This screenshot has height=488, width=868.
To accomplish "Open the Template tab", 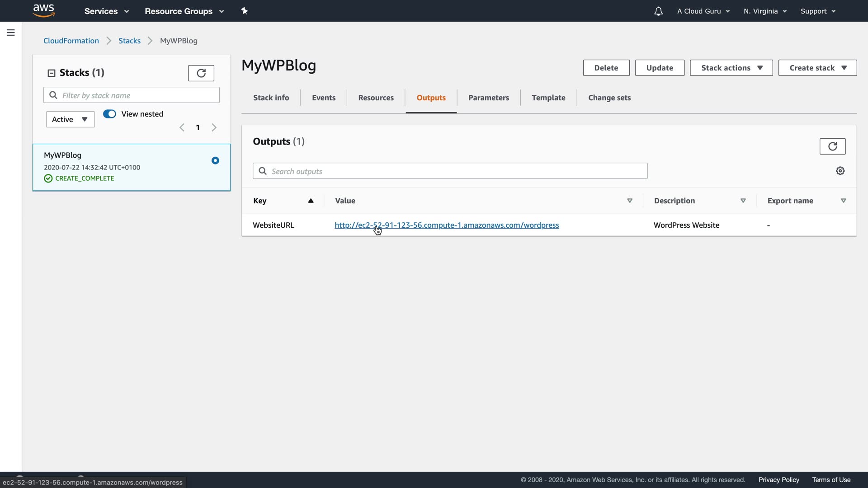I will pos(548,98).
